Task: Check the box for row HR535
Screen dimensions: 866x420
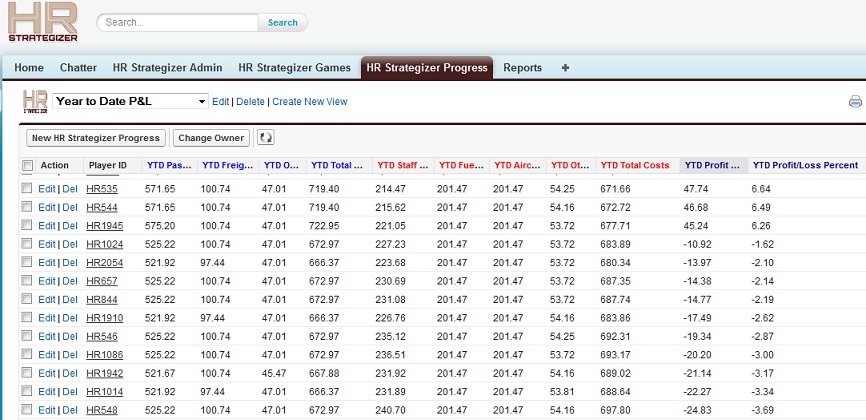Action: [27, 188]
